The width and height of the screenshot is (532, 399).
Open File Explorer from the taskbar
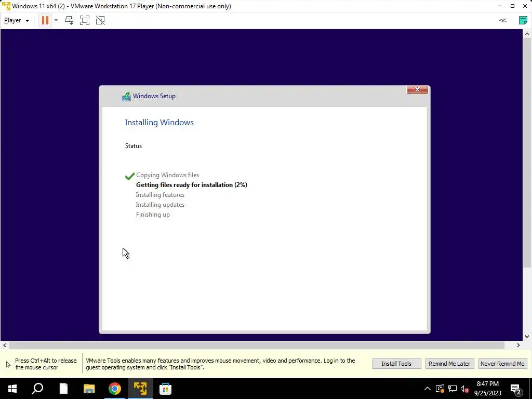tap(89, 389)
